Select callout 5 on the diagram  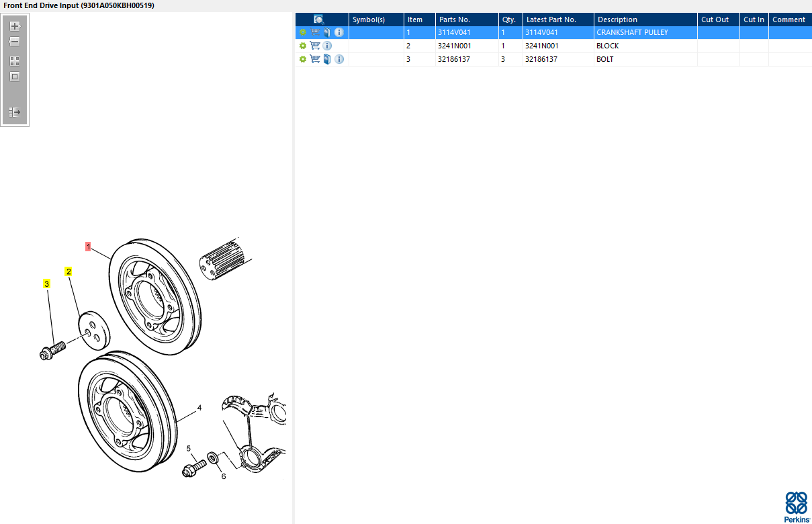pyautogui.click(x=189, y=448)
